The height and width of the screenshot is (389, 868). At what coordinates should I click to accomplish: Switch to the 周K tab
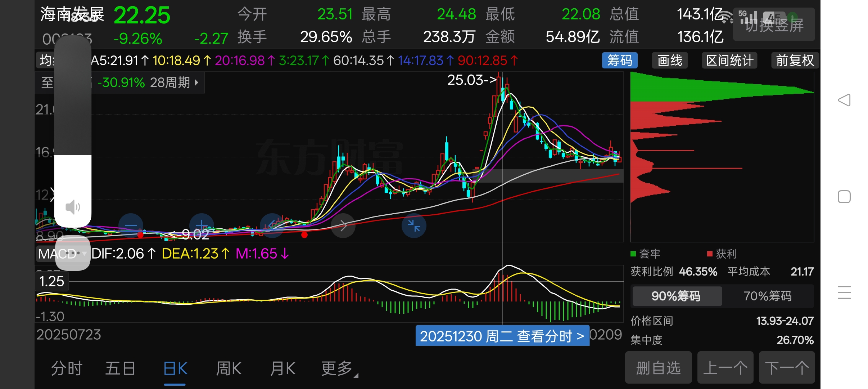[229, 368]
